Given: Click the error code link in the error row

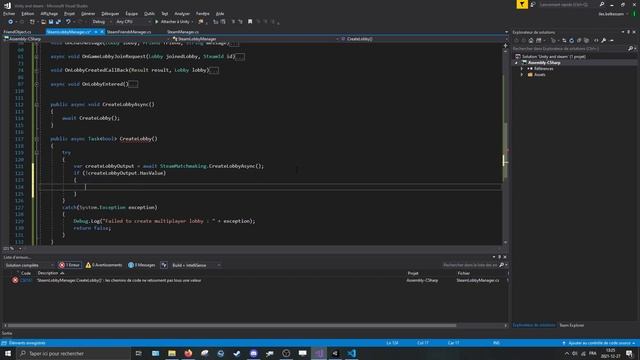Looking at the screenshot, I should coord(26,280).
